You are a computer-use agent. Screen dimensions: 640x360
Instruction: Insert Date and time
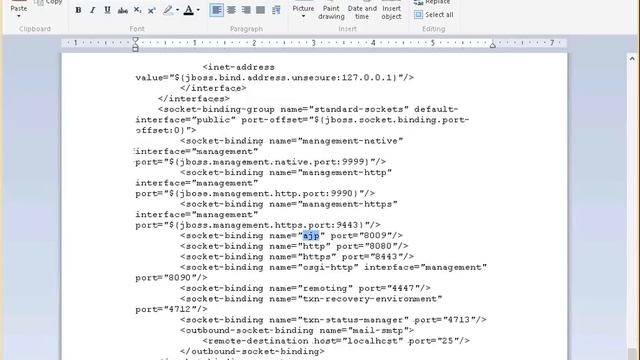[362, 11]
